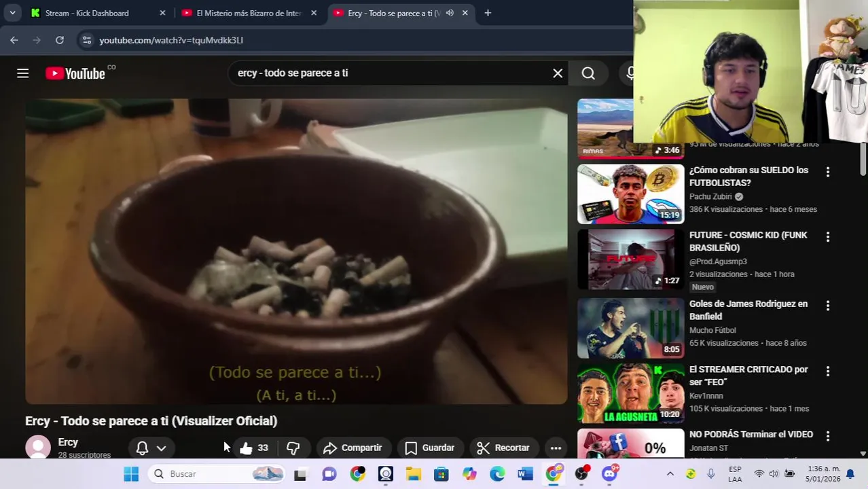The width and height of the screenshot is (868, 489).
Task: Click the taskbar microphone icon
Action: click(x=710, y=474)
